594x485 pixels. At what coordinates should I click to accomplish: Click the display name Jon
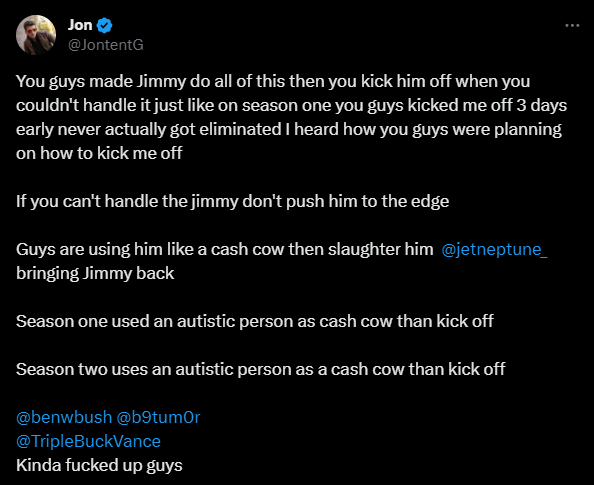pyautogui.click(x=80, y=25)
